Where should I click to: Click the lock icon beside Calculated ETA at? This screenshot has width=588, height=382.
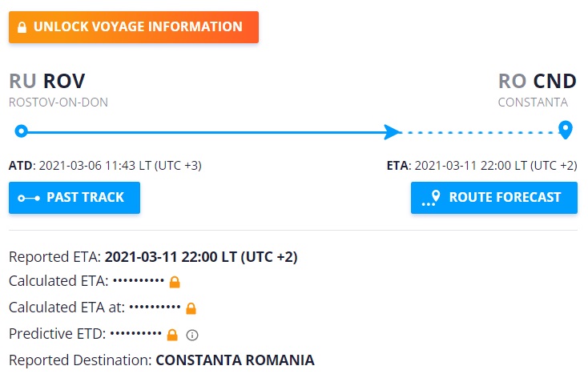[x=191, y=308]
